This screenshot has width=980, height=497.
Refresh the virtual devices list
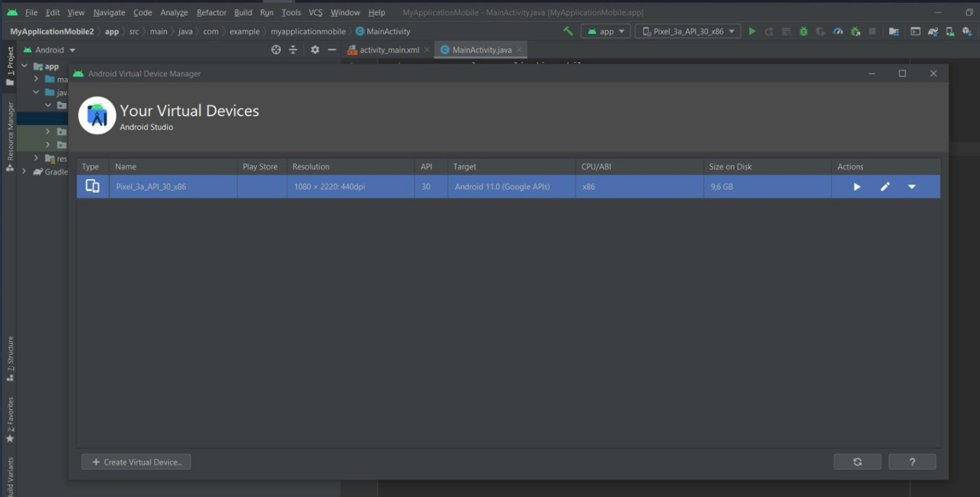point(857,462)
